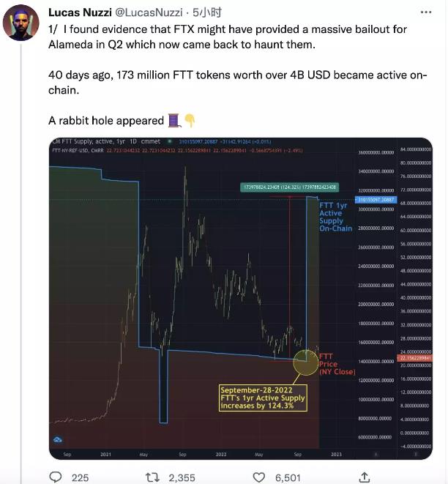View the 225 replies count

pyautogui.click(x=81, y=478)
